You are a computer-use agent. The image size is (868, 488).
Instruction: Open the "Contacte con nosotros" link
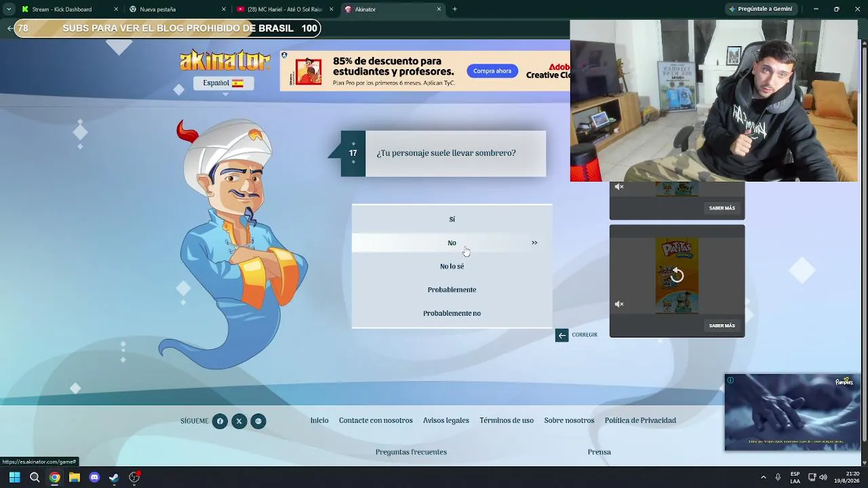376,421
